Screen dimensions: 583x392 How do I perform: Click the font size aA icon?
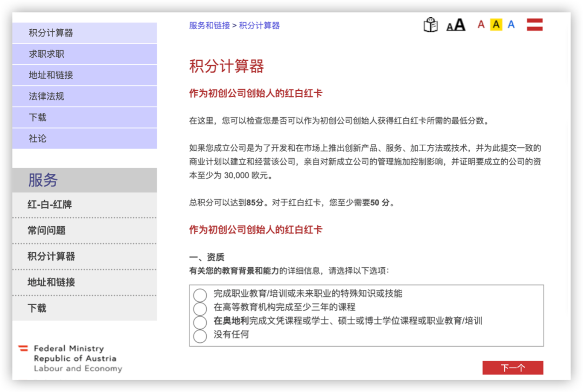click(x=456, y=25)
